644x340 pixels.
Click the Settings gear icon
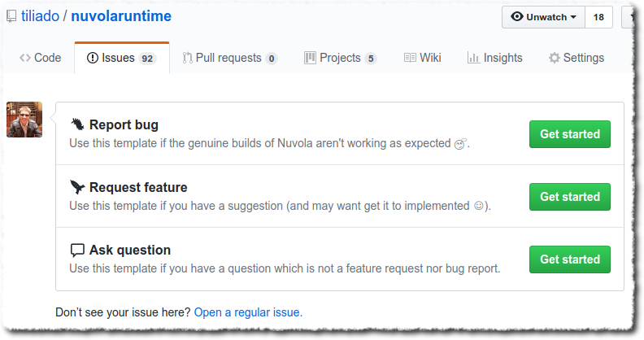coord(555,58)
